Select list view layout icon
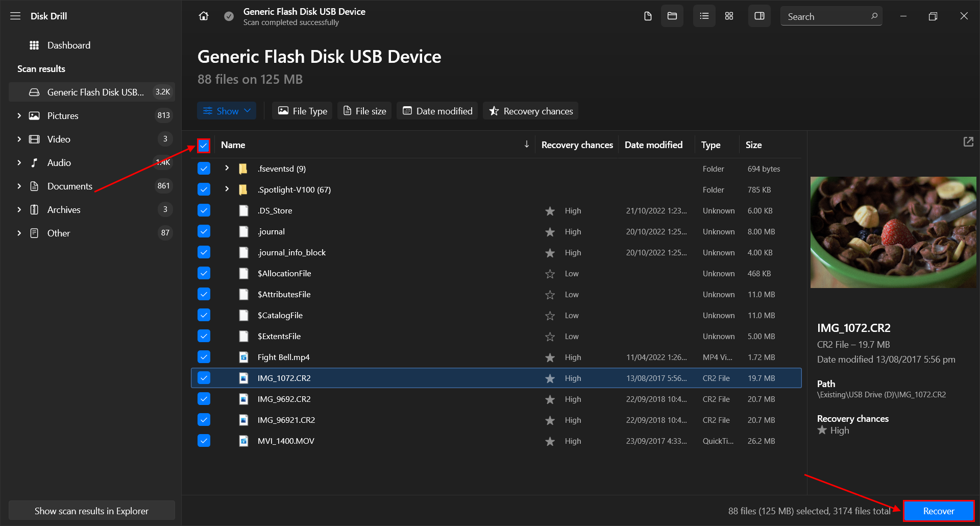This screenshot has width=980, height=526. 704,16
